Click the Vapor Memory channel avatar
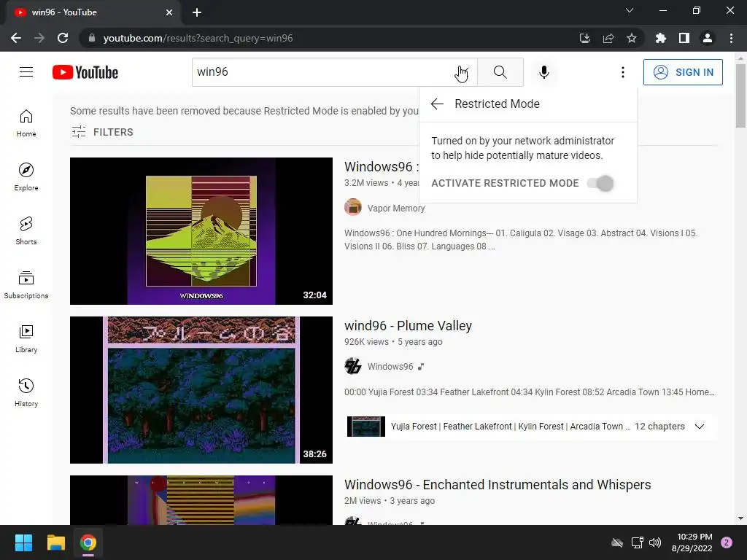 [x=353, y=208]
